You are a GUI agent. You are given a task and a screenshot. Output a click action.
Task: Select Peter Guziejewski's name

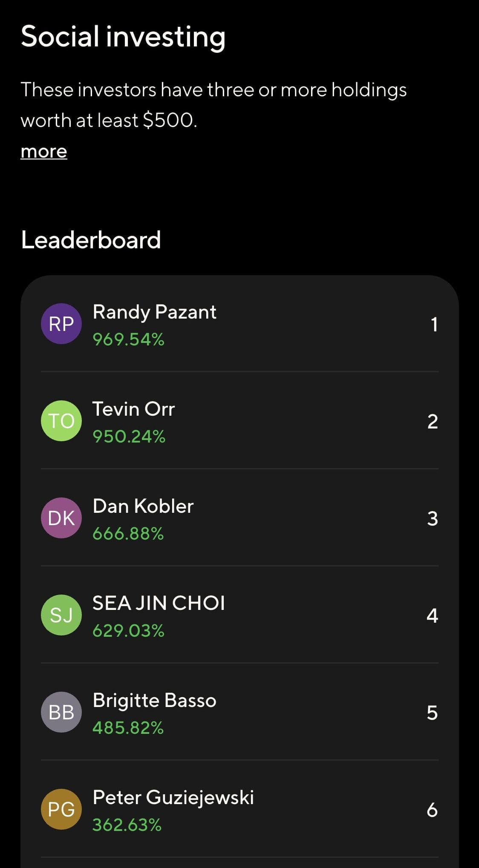(x=173, y=798)
